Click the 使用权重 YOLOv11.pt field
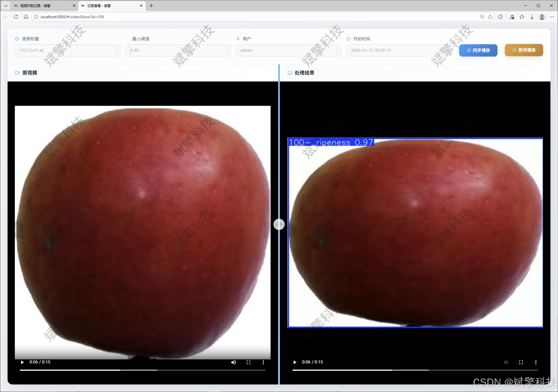The height and width of the screenshot is (392, 558). click(x=67, y=50)
